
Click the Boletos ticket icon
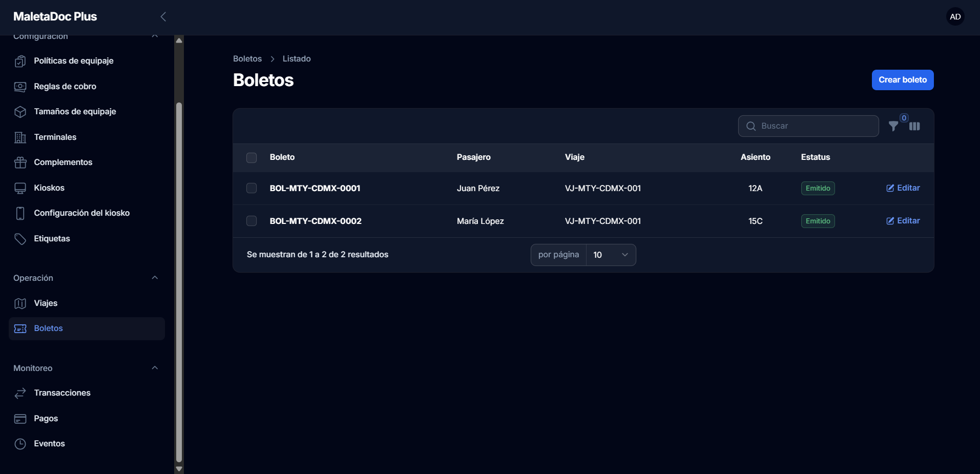[x=20, y=328]
